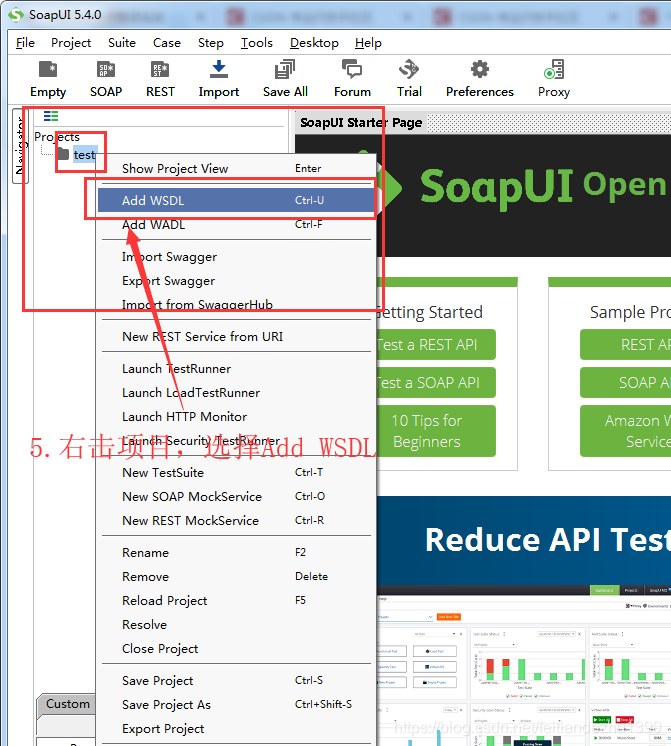This screenshot has height=746, width=671.
Task: Choose Import Swagger menu entry
Action: point(236,257)
